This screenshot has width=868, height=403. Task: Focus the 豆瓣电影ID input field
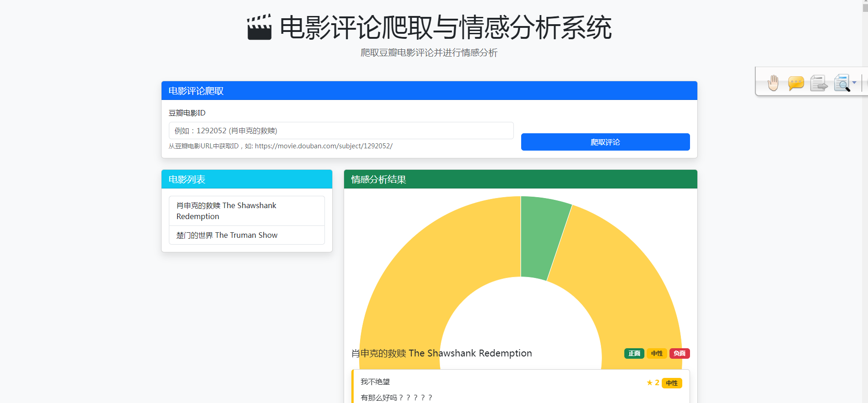pyautogui.click(x=341, y=131)
